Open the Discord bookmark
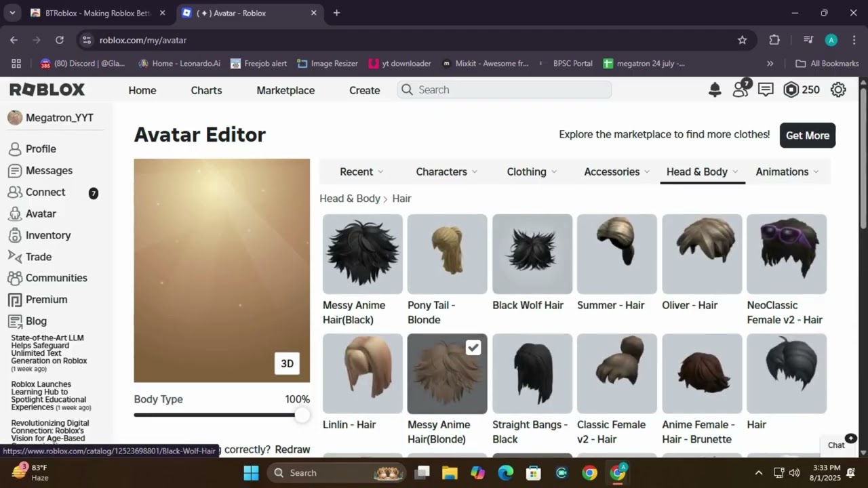Screen dimensions: 868x488 83,63
